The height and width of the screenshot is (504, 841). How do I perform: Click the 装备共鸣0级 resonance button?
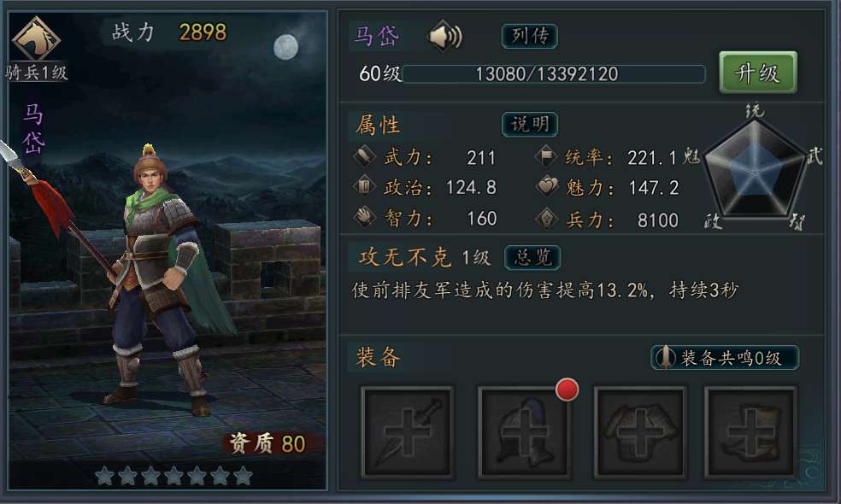point(725,358)
